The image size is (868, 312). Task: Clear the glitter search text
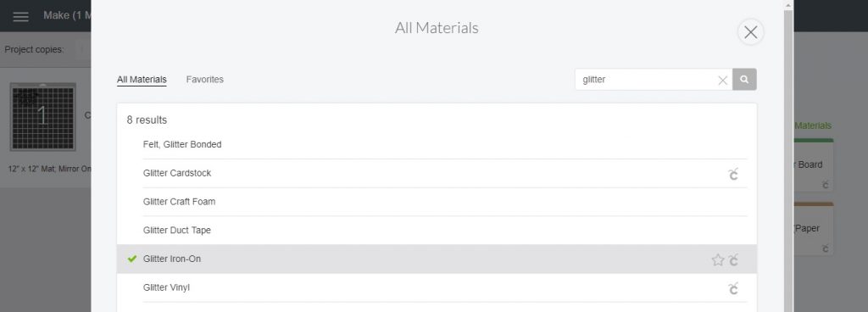click(722, 81)
